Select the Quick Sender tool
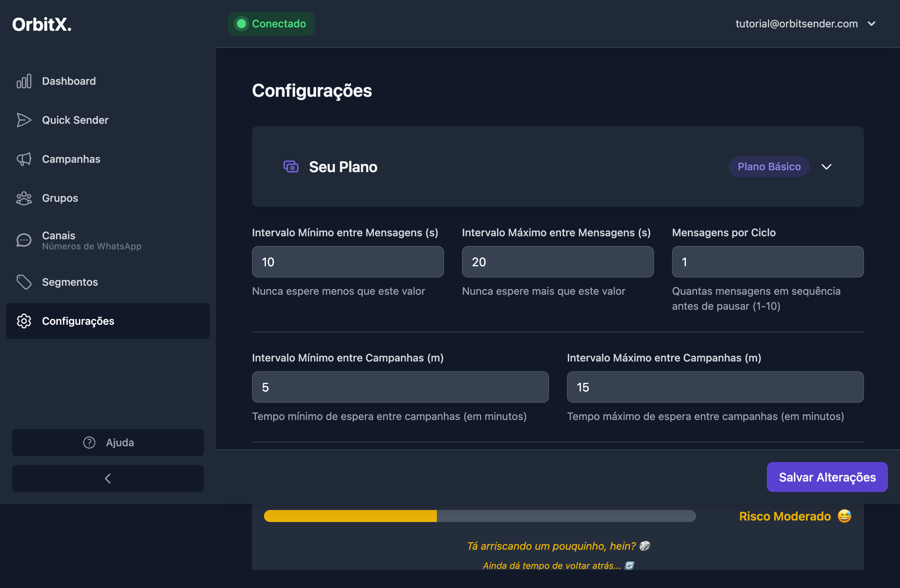 [x=75, y=120]
